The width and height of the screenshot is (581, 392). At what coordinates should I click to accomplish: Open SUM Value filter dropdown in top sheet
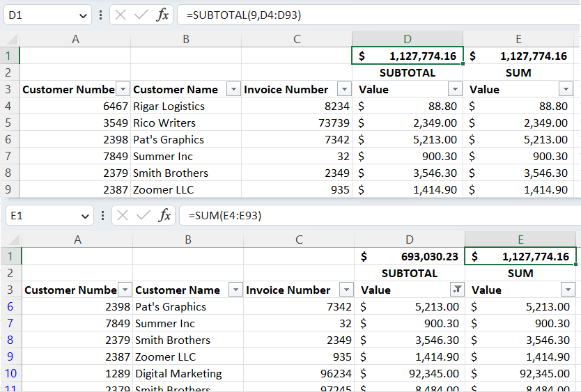click(566, 89)
